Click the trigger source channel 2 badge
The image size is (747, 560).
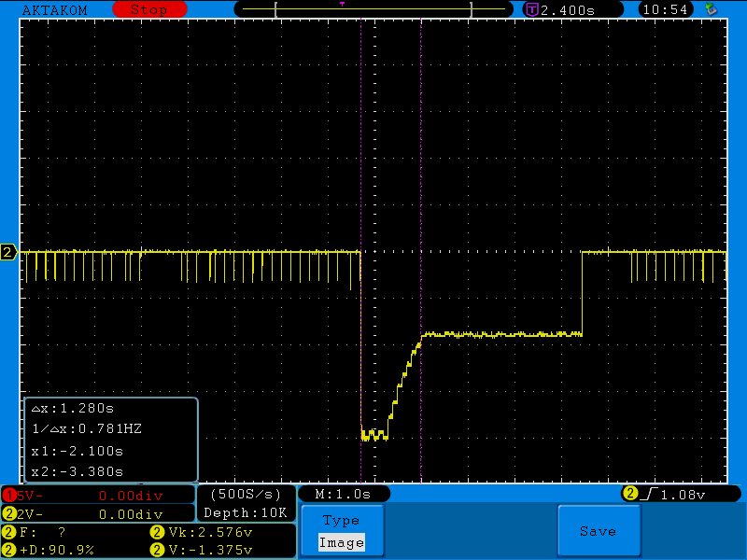(x=629, y=494)
